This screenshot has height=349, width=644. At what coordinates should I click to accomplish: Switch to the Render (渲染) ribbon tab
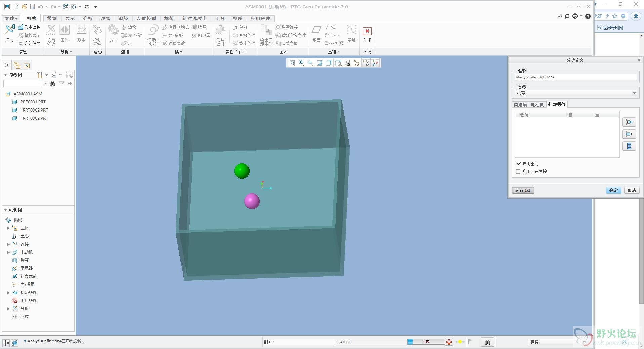pos(123,18)
